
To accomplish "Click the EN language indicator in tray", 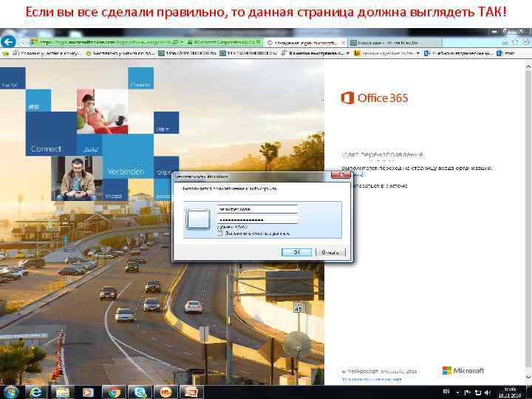I will pyautogui.click(x=446, y=392).
